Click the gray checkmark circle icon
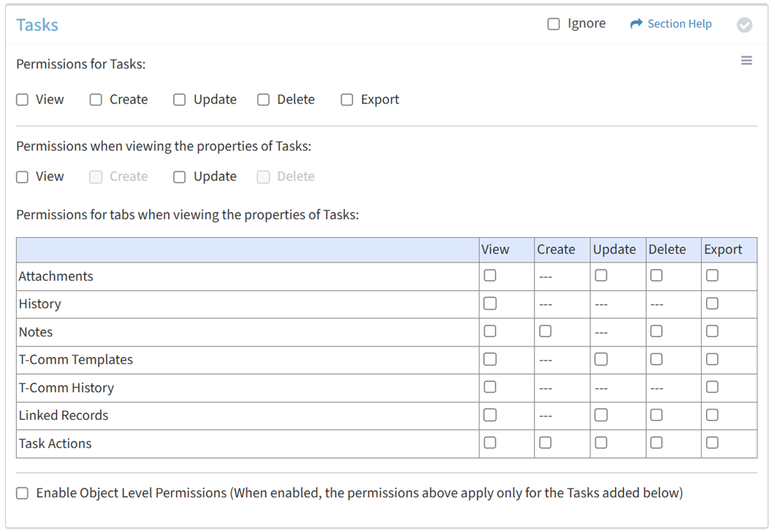Screen dimensions: 771x532 744,25
